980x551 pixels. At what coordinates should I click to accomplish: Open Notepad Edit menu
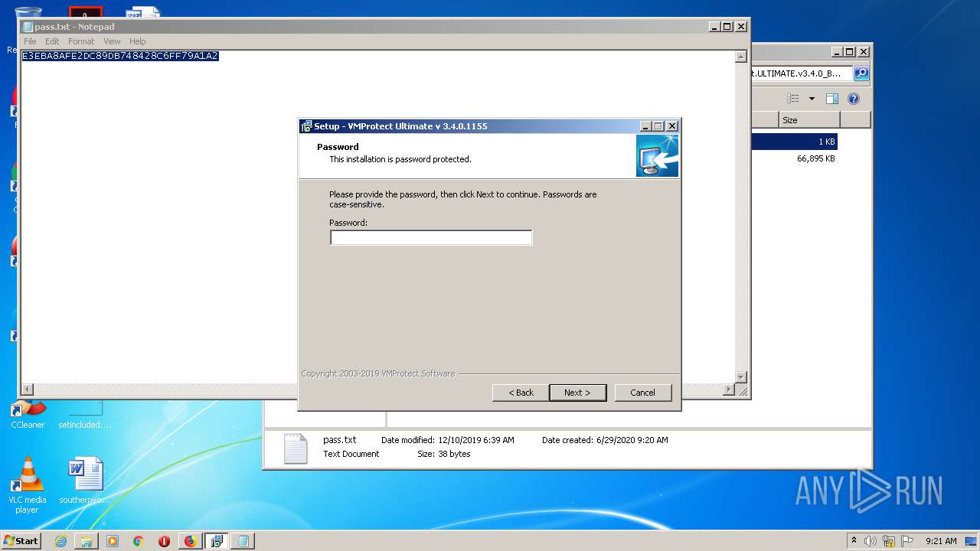[52, 41]
